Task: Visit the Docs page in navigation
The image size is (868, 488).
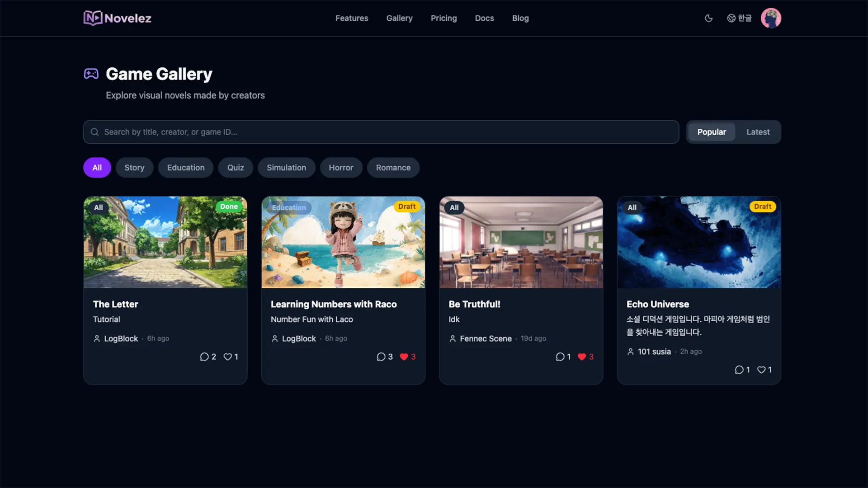Action: 484,18
